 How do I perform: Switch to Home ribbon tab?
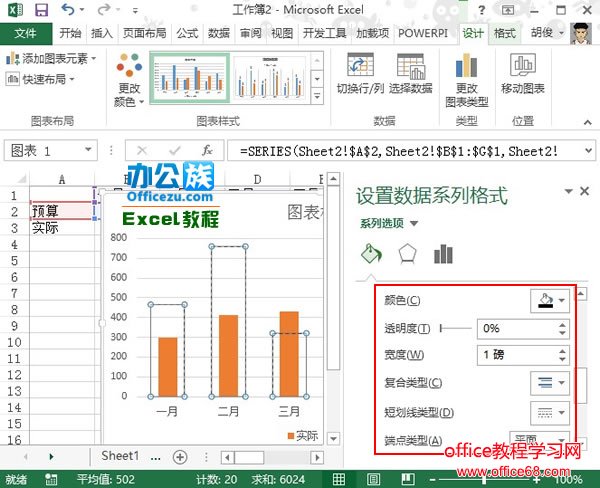coord(70,33)
